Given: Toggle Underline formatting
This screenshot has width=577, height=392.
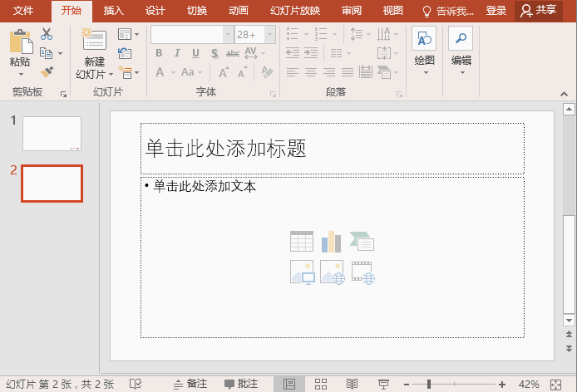Looking at the screenshot, I should coord(195,53).
